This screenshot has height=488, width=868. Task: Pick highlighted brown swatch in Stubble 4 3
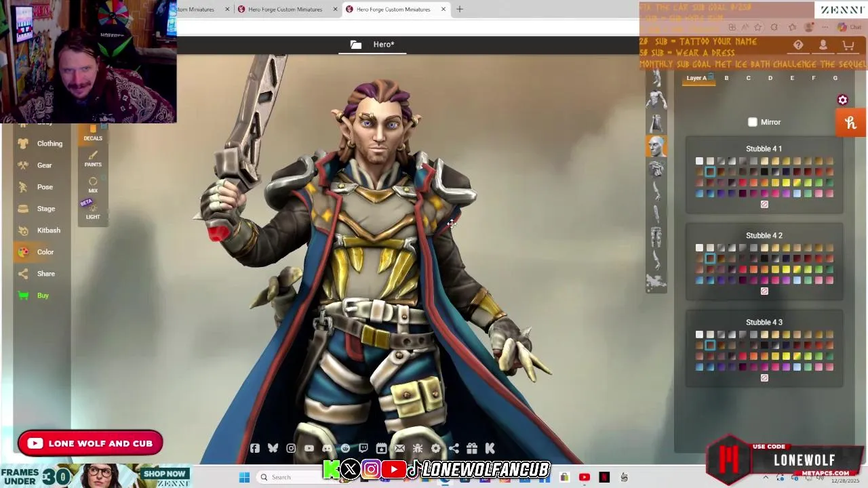[x=710, y=345]
